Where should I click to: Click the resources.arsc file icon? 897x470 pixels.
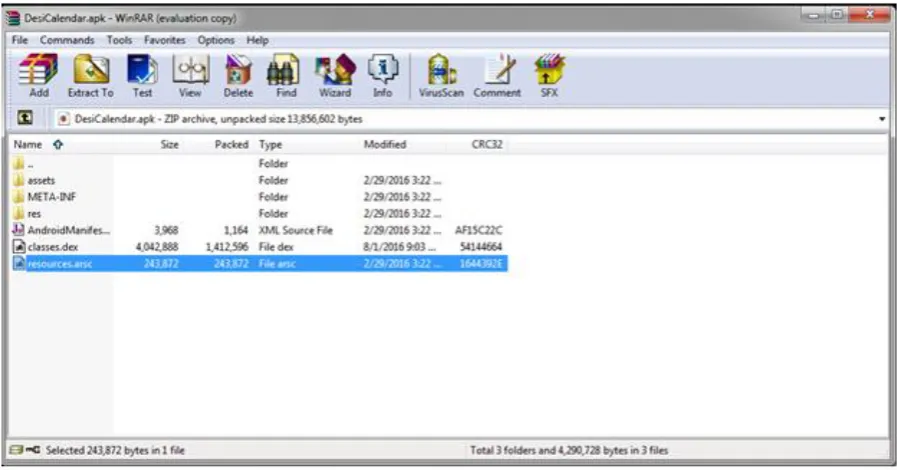18,263
